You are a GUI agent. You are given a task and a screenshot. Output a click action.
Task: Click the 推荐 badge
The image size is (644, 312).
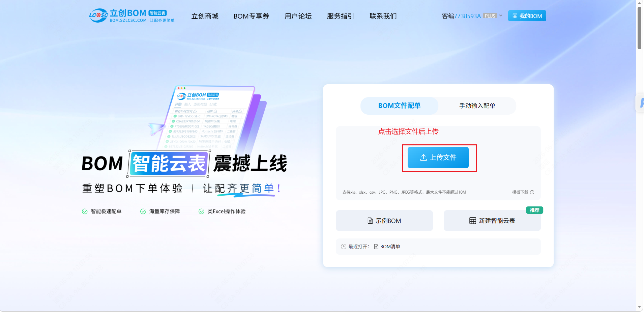click(x=534, y=210)
